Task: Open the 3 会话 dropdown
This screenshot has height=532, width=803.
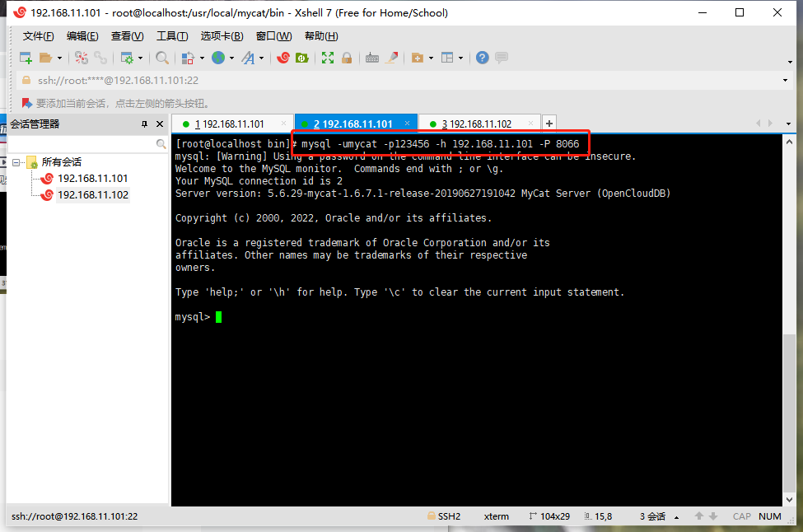Action: [x=675, y=516]
